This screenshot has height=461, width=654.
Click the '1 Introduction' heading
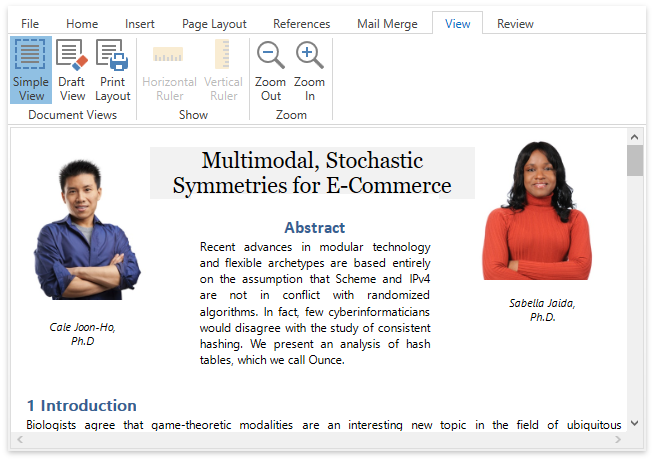[82, 406]
